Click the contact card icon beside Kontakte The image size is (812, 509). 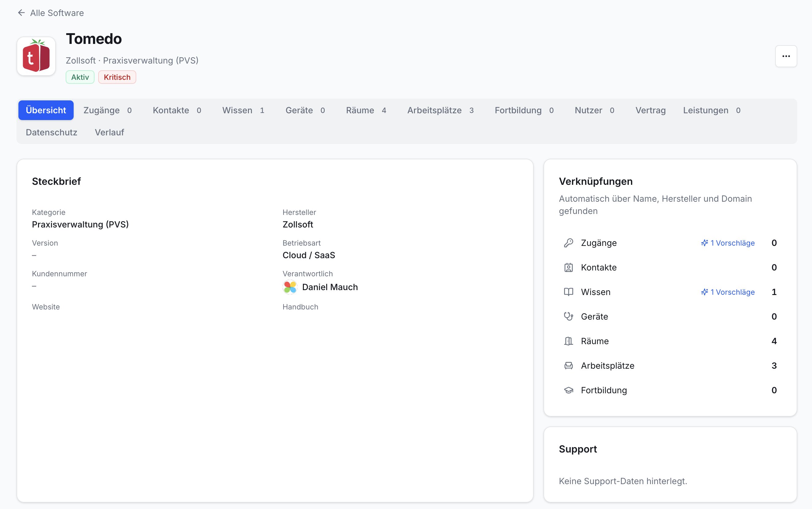568,267
